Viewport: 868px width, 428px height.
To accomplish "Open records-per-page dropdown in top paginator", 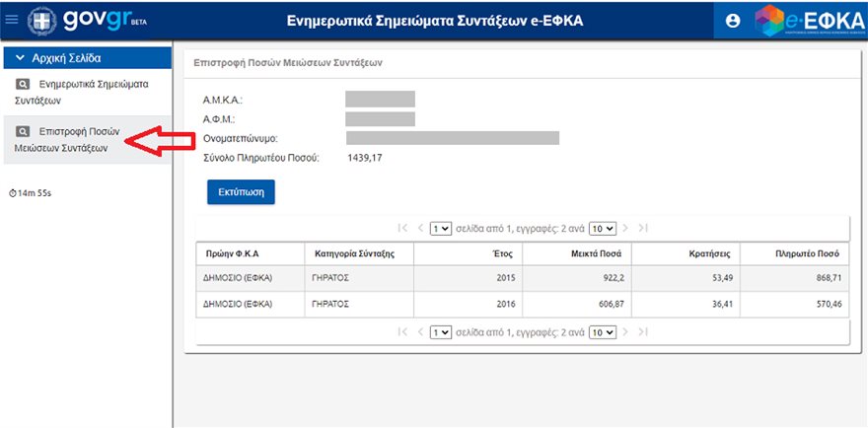I will click(602, 228).
